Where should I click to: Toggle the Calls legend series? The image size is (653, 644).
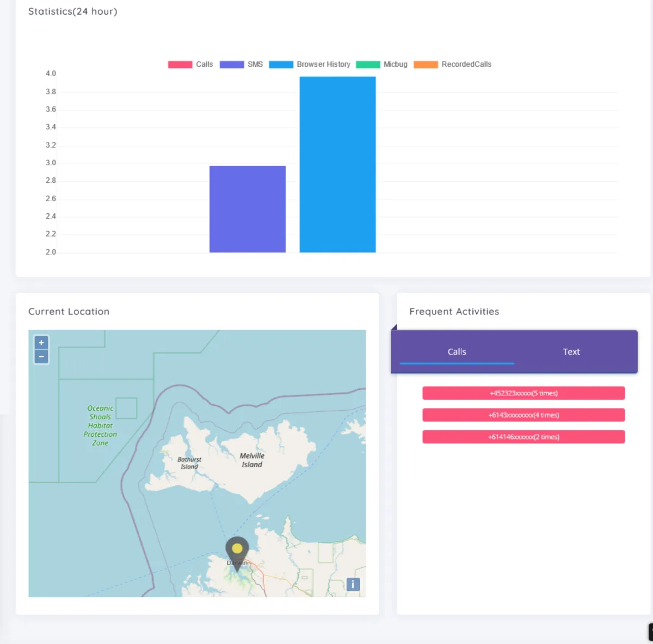tap(190, 64)
